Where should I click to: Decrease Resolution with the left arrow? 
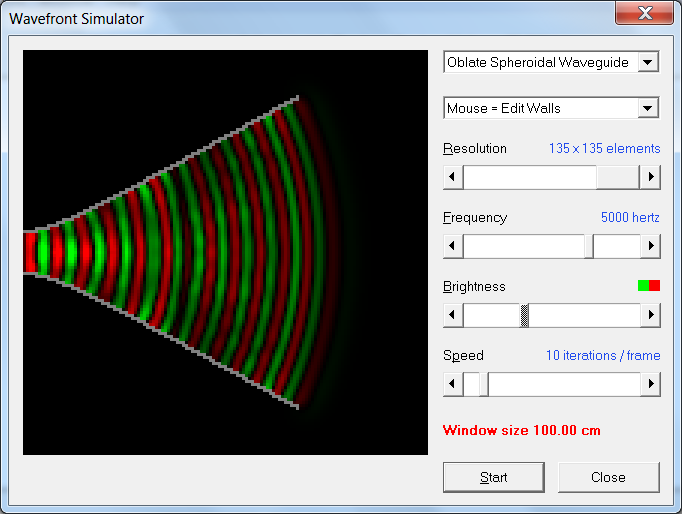453,177
